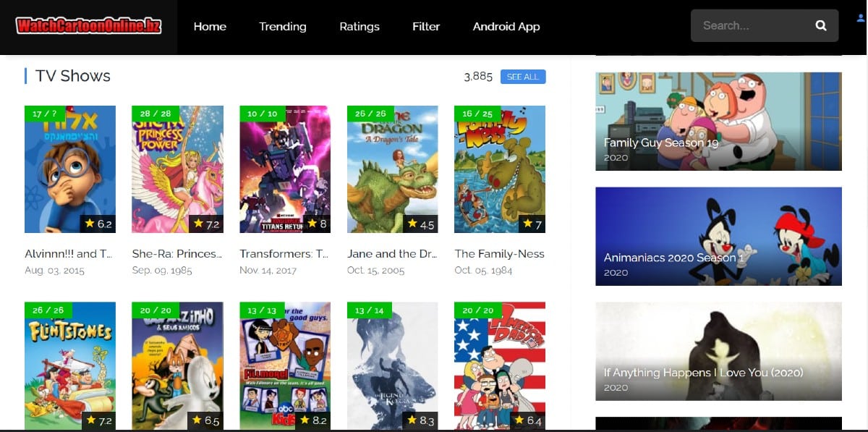Open the Gasparzinho Casper poster
The image size is (868, 432).
[x=177, y=365]
